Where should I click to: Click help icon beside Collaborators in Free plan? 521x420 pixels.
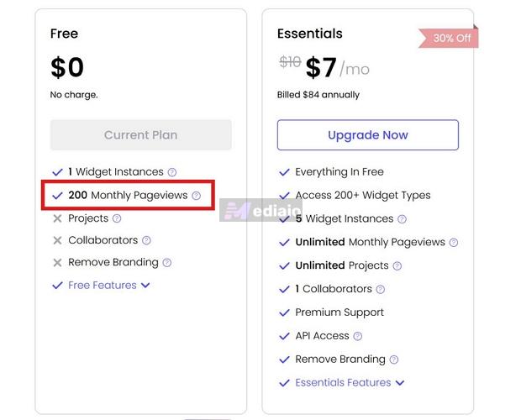click(146, 240)
